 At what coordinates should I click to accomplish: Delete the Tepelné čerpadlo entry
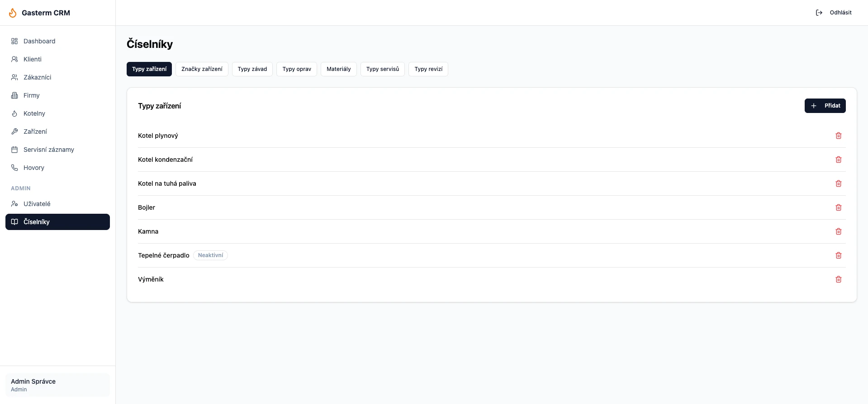point(839,255)
